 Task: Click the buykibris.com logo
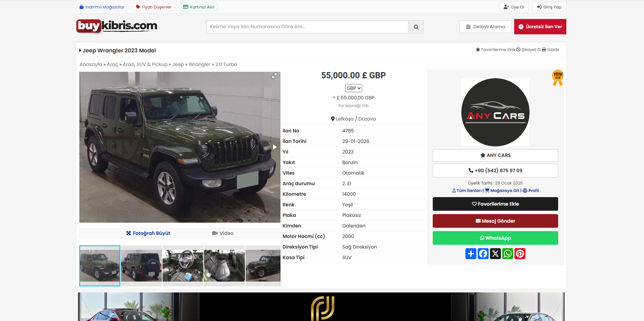(117, 26)
